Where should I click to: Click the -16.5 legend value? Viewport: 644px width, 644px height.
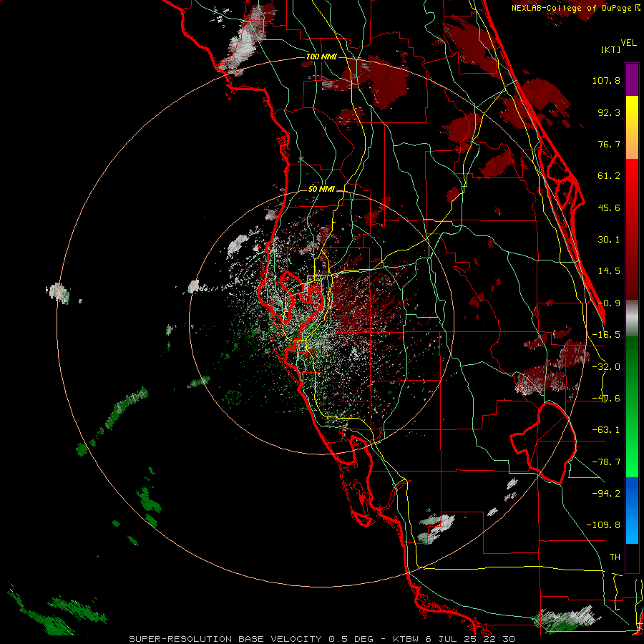606,335
